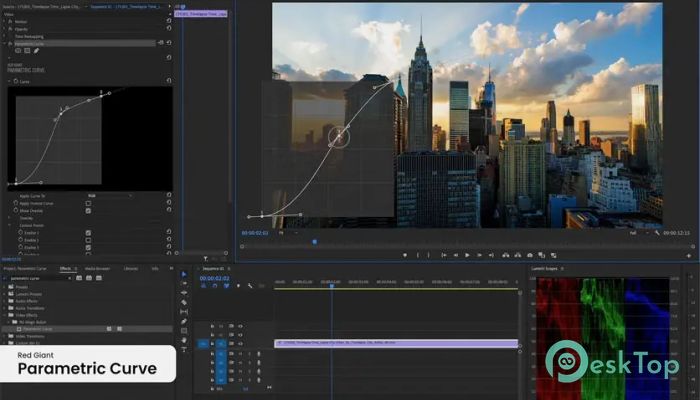
Task: Open Lumetri Scopes tab
Action: coord(544,268)
